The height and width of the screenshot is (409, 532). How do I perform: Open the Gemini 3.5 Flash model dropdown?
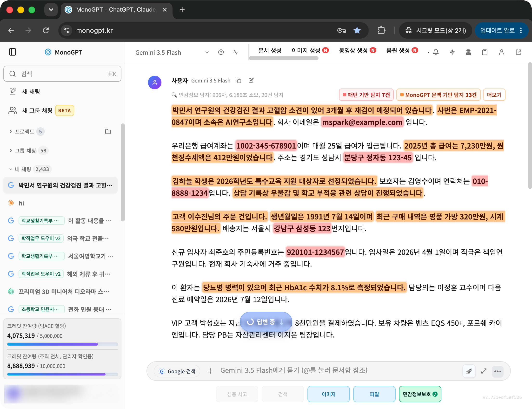click(172, 52)
